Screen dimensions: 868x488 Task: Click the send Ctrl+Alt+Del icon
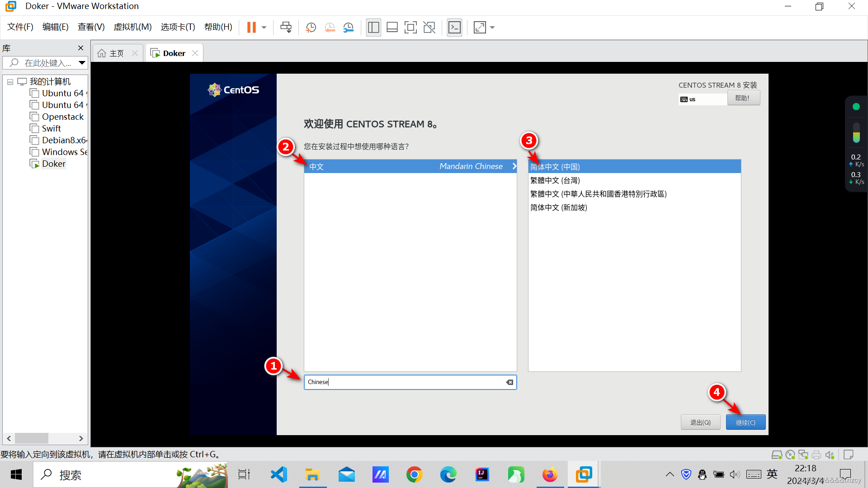(286, 28)
